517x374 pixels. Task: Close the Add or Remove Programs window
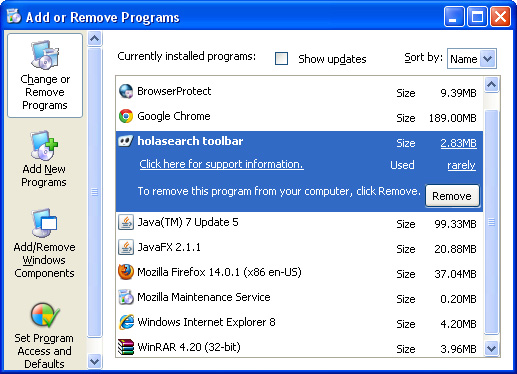[x=500, y=16]
